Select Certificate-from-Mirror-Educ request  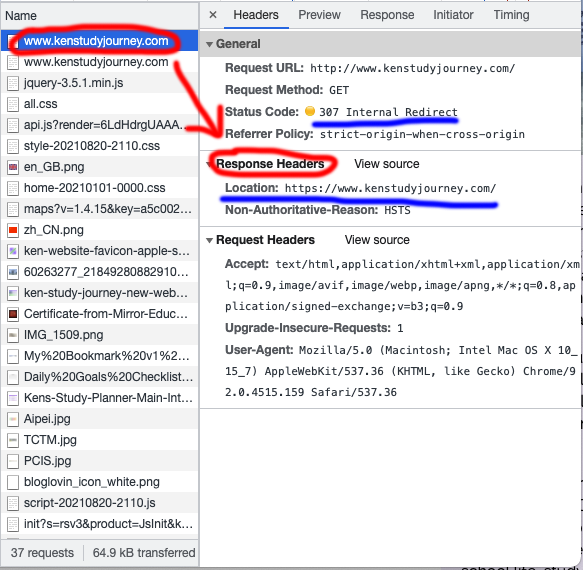tap(99, 314)
